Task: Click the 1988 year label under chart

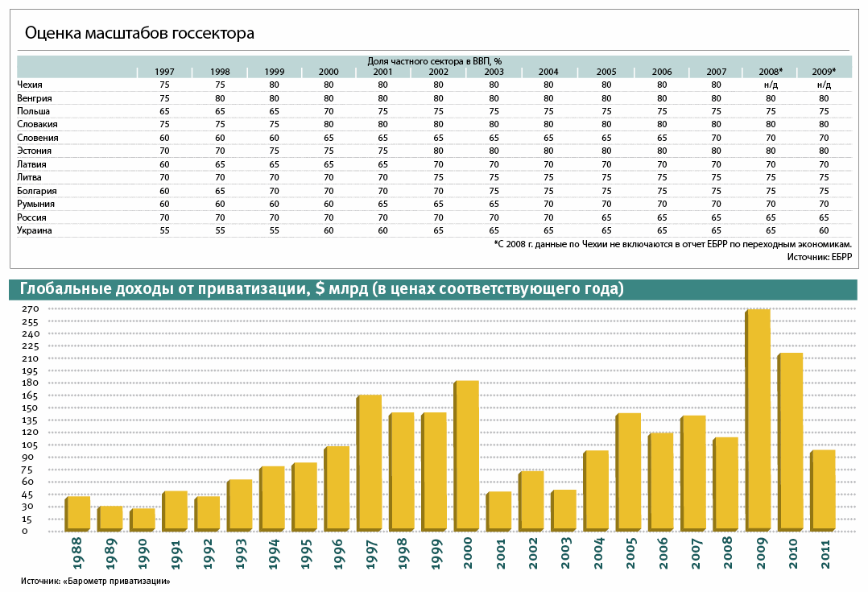Action: (77, 555)
